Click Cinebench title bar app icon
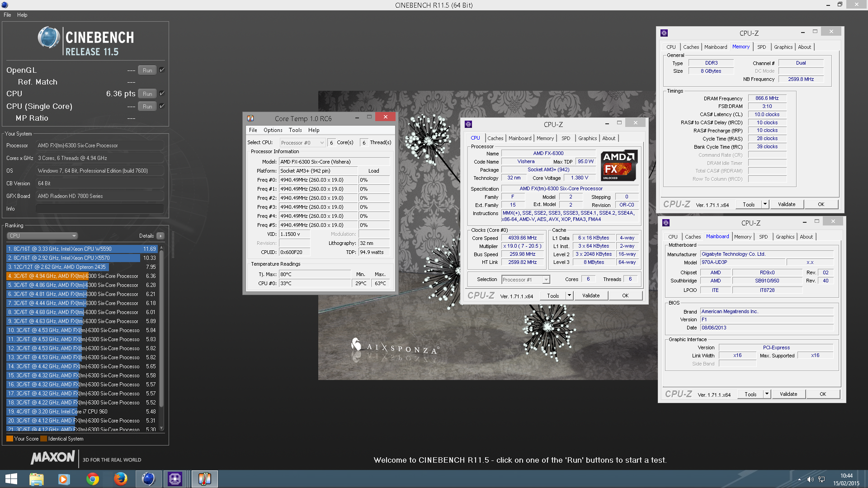This screenshot has width=868, height=488. pyautogui.click(x=5, y=5)
